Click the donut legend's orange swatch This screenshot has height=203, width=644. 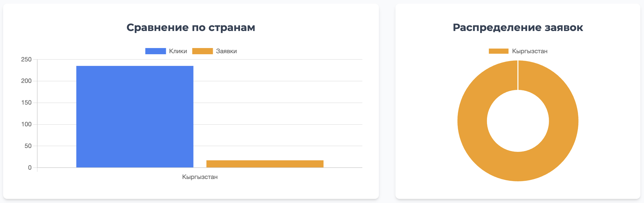click(x=498, y=51)
